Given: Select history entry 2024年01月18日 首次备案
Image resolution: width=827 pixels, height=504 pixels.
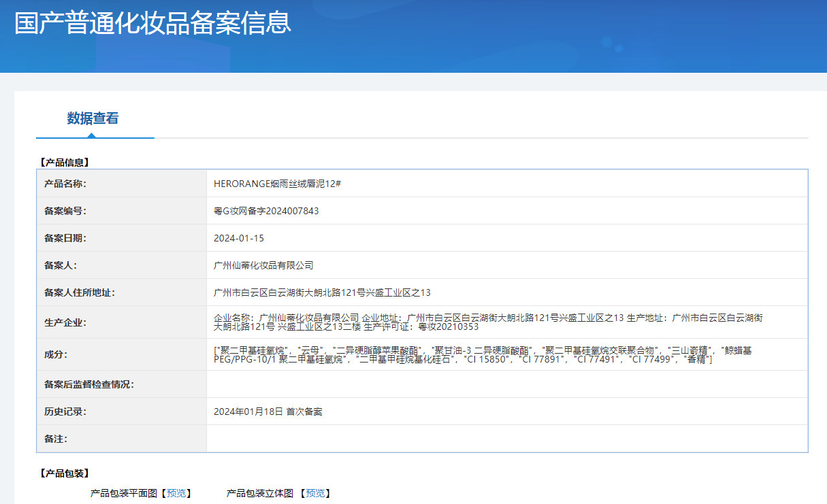Looking at the screenshot, I should pyautogui.click(x=268, y=411).
